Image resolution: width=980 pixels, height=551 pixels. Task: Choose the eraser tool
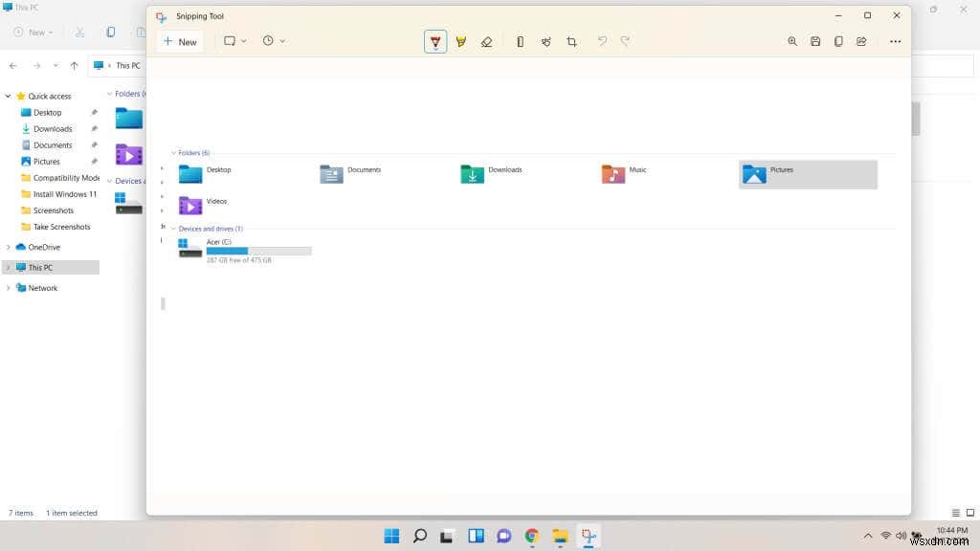(x=487, y=41)
